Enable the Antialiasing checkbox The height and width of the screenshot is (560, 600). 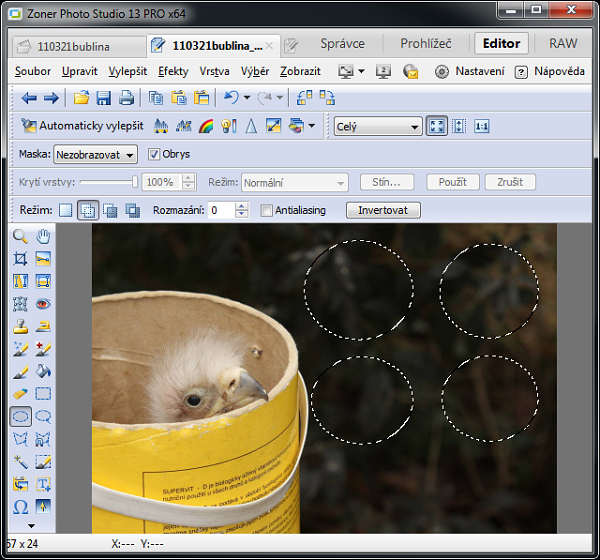[x=267, y=211]
